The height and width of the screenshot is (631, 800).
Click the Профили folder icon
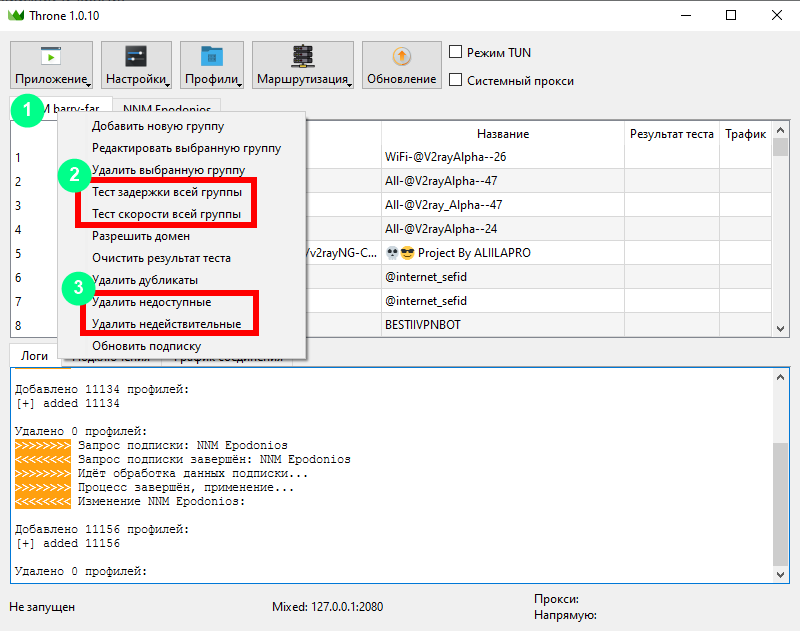click(211, 57)
